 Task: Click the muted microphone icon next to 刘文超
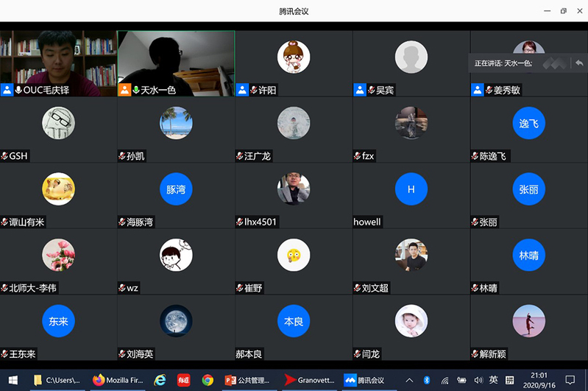pos(357,288)
